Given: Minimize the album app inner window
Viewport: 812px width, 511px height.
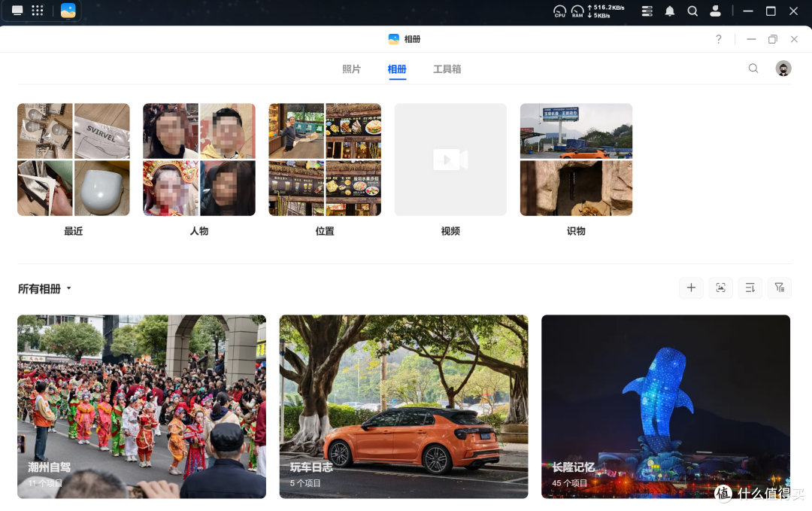Looking at the screenshot, I should tap(751, 39).
